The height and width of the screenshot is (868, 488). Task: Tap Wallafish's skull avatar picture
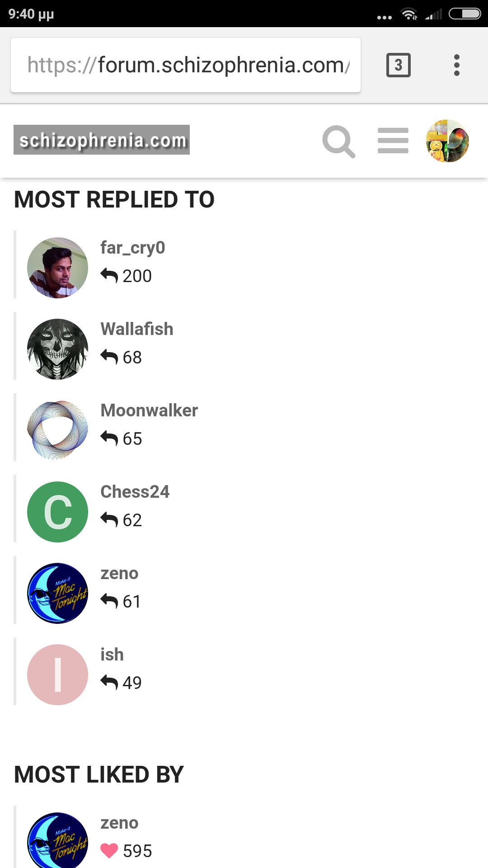58,349
